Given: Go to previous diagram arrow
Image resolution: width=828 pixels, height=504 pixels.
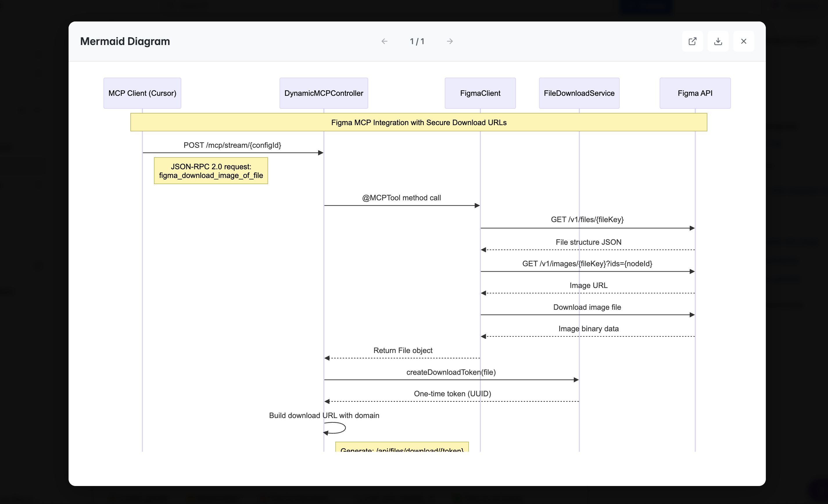Looking at the screenshot, I should point(384,41).
